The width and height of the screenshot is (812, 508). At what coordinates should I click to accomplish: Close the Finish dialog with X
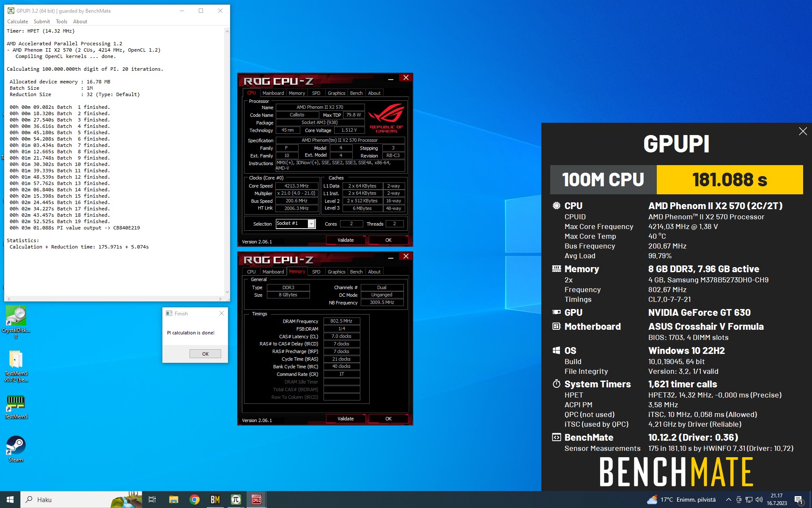[222, 313]
